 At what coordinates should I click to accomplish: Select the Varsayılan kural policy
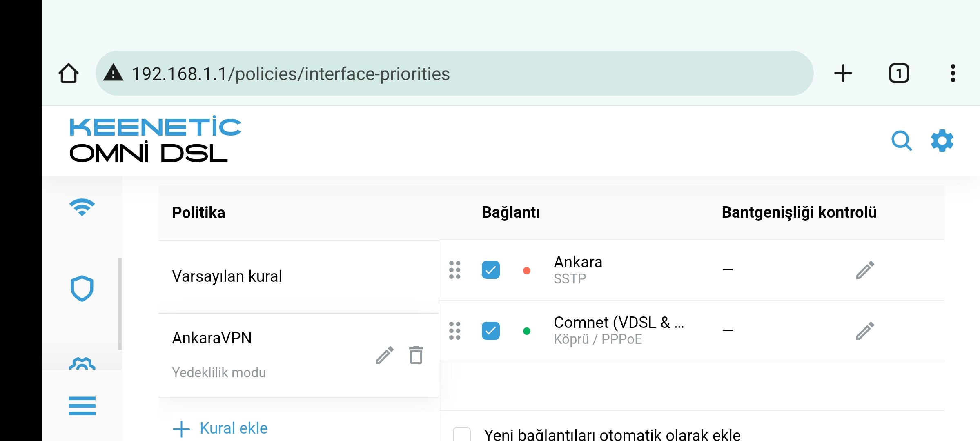coord(298,276)
